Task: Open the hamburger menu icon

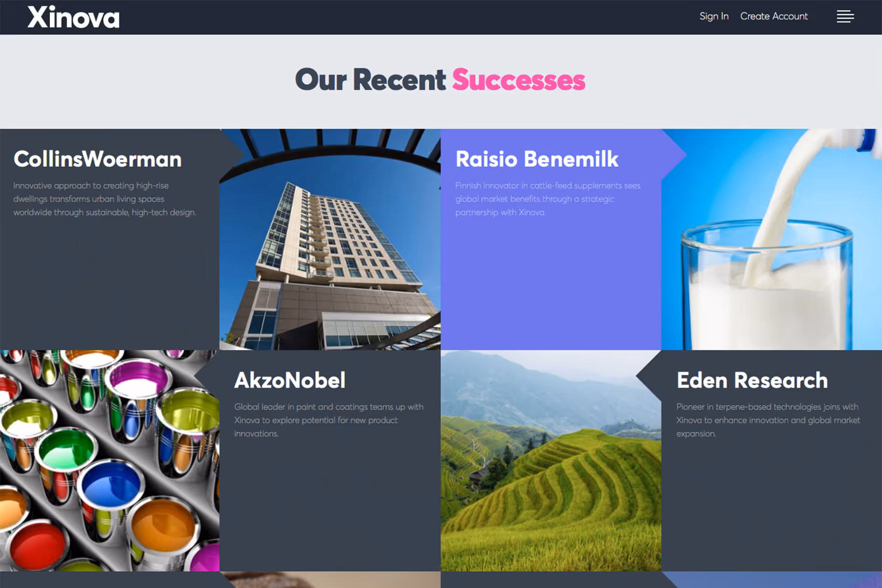Action: click(x=845, y=17)
